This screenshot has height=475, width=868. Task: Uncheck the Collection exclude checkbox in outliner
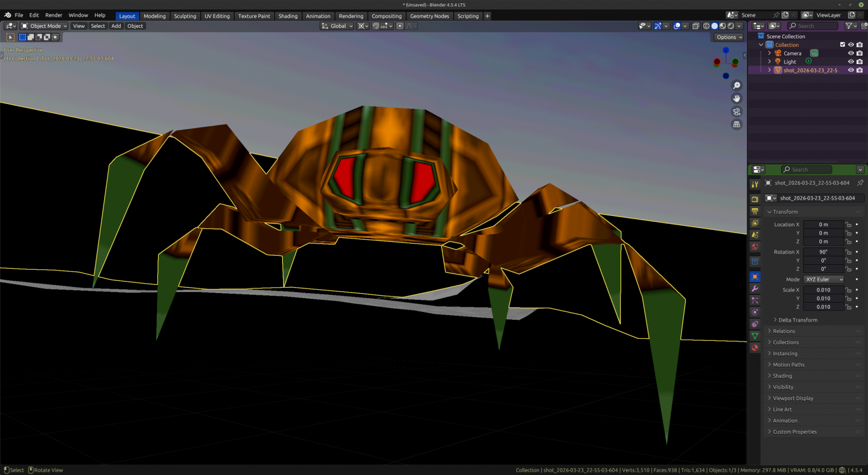(x=842, y=44)
